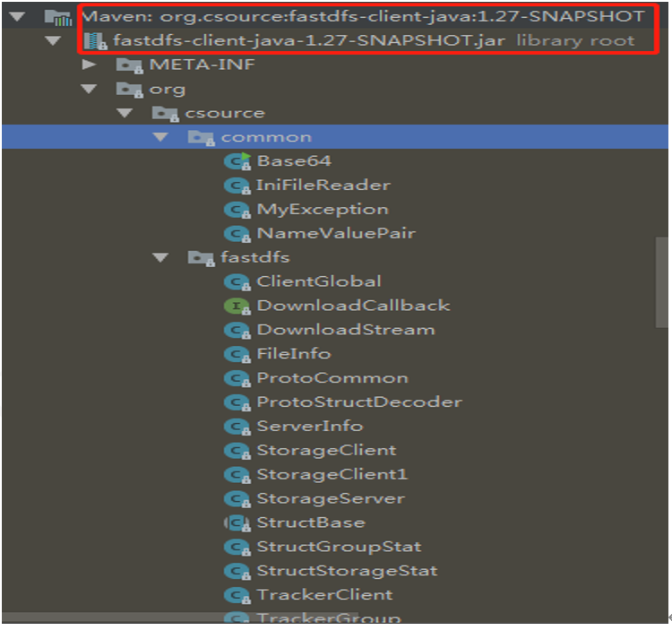Select the META-INF folder label

pos(202,65)
